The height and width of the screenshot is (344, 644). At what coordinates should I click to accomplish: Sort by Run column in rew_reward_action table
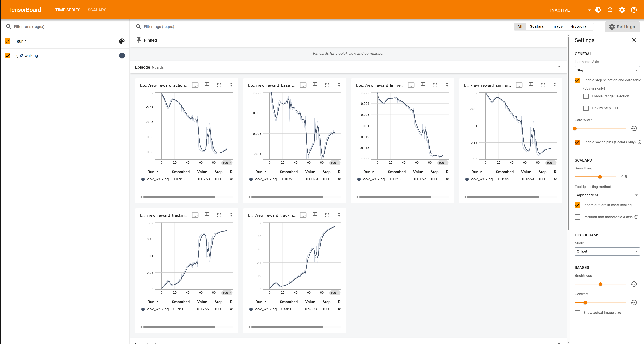[153, 172]
